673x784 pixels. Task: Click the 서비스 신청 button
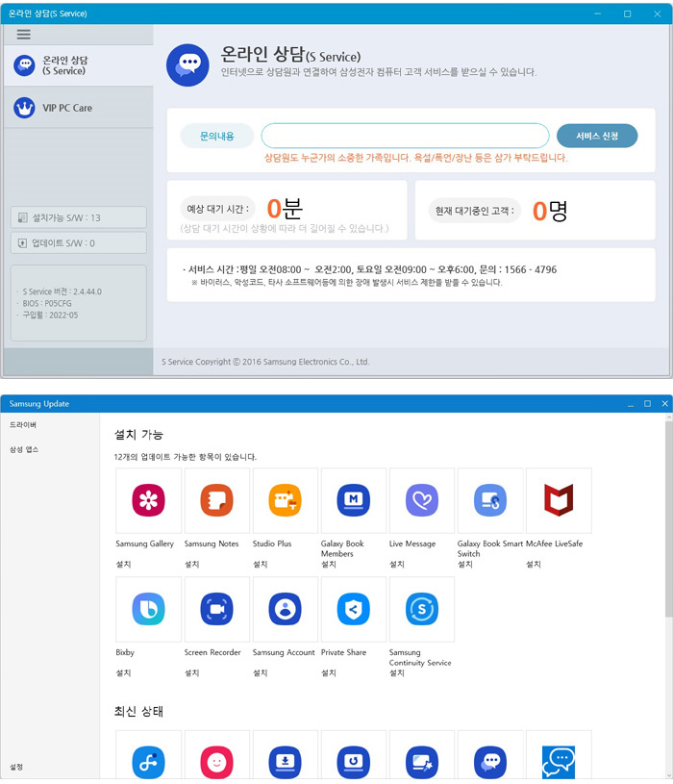point(597,136)
